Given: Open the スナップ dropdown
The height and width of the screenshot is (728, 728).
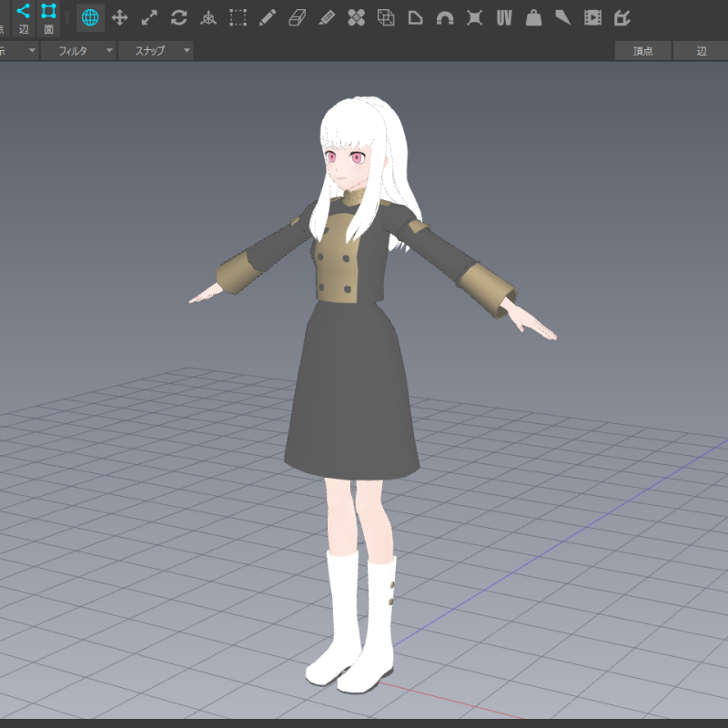Looking at the screenshot, I should 156,51.
